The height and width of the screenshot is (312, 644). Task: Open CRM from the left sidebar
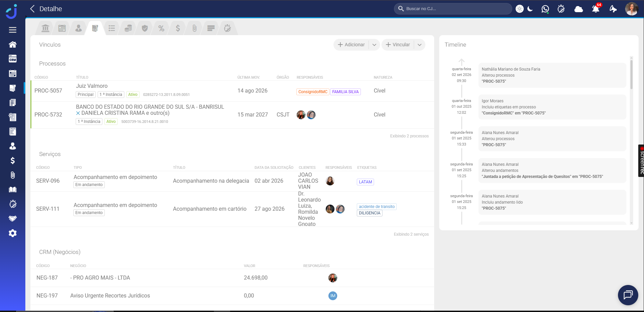coord(13,59)
